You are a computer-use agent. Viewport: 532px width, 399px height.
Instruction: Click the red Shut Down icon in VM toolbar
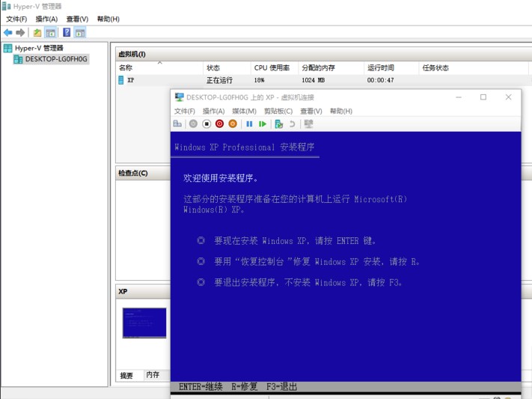point(219,124)
